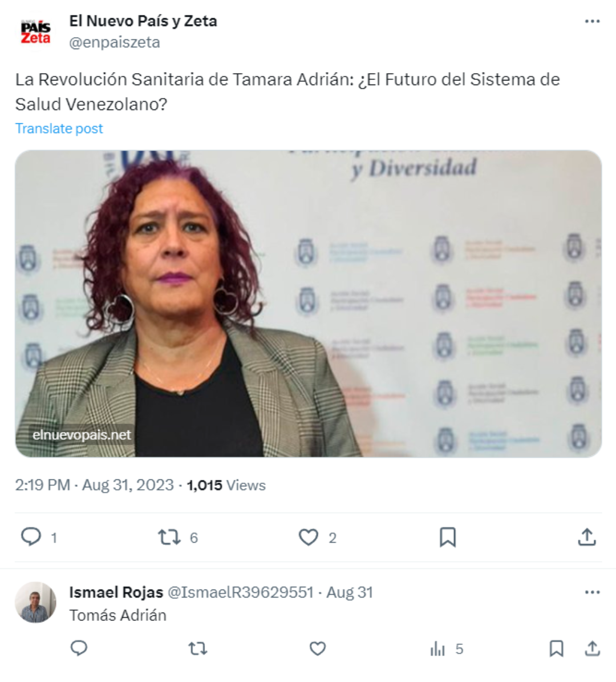Bookmark Ismael Rojas's reply
This screenshot has height=682, width=616.
(x=557, y=648)
